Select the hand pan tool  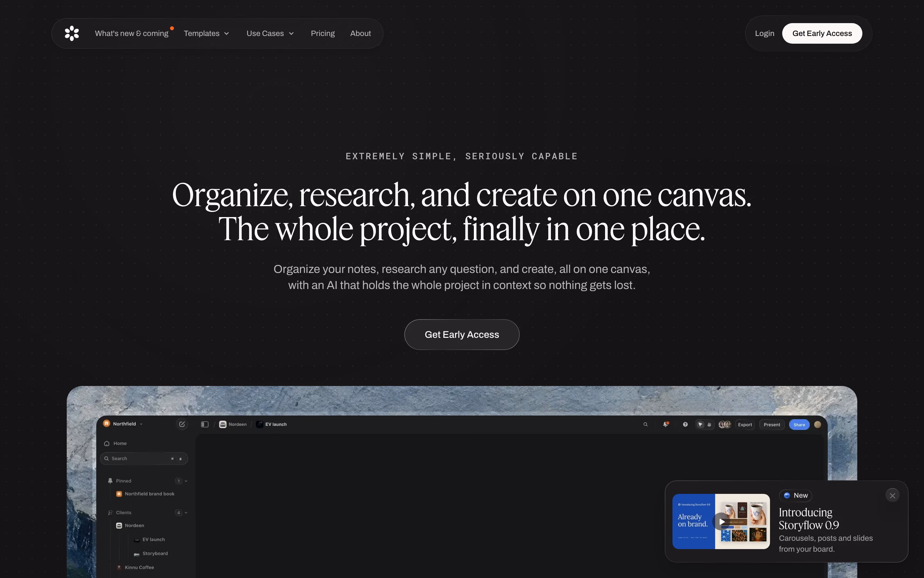click(x=709, y=424)
